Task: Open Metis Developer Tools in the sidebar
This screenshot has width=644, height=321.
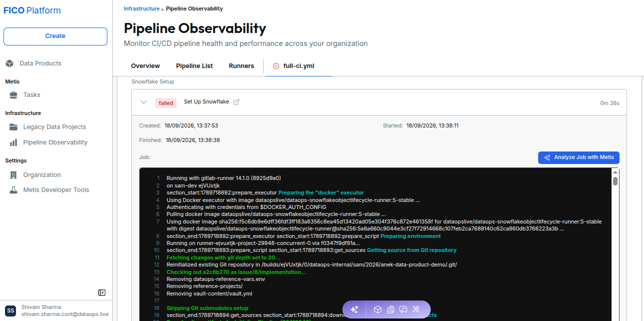Action: (56, 190)
